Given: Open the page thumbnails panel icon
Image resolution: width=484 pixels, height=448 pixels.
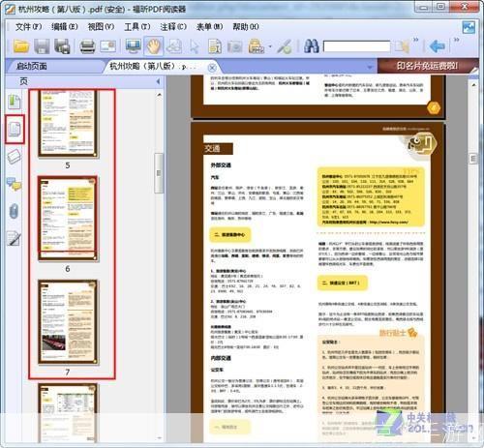Looking at the screenshot, I should pos(15,129).
